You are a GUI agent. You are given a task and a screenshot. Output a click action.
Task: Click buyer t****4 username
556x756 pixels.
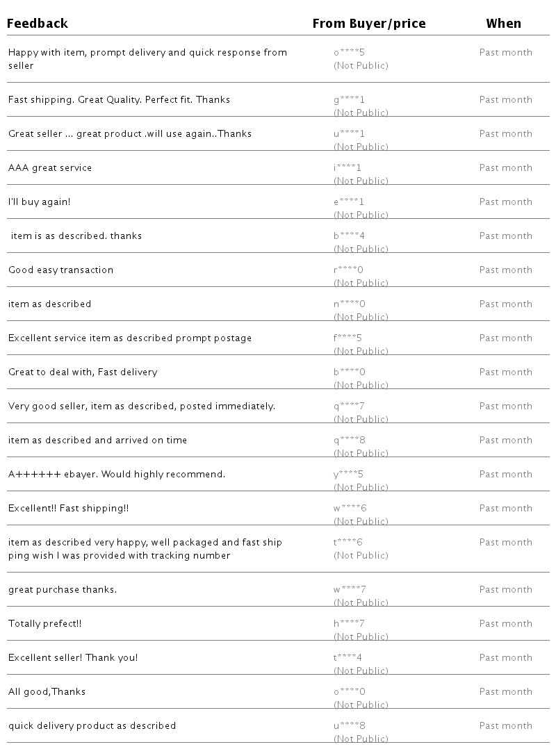click(x=347, y=657)
